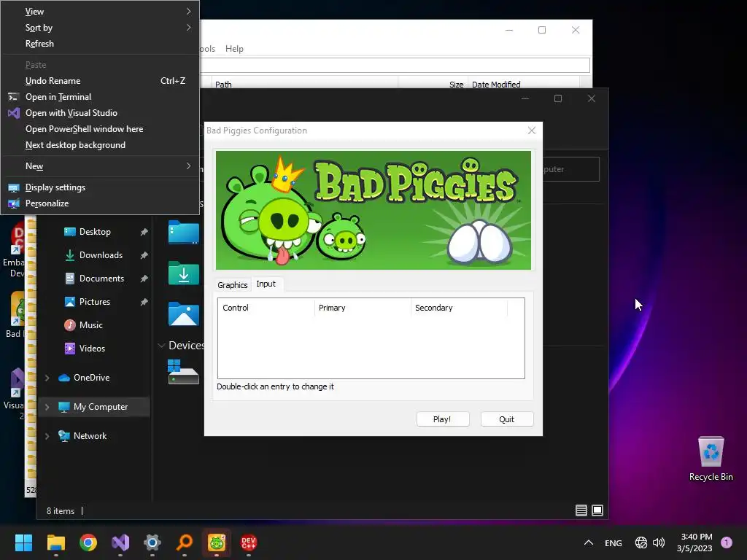The width and height of the screenshot is (747, 560).
Task: Expand Sort by submenu
Action: click(x=99, y=28)
